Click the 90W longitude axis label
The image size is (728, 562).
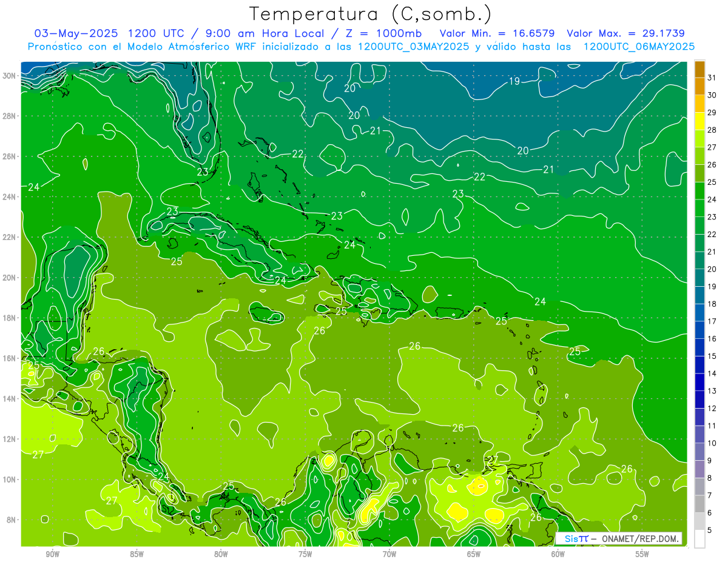tap(53, 554)
